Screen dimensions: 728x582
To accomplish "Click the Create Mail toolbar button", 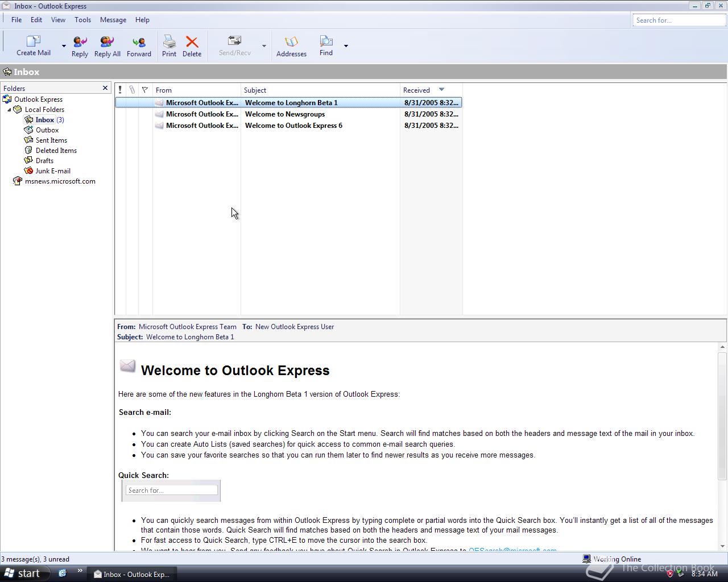I will (34, 45).
